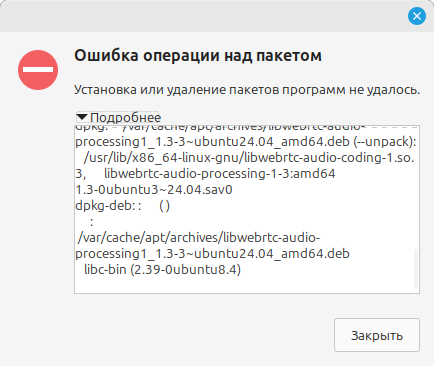The height and width of the screenshot is (366, 434).
Task: Click the heading Ошибка операции над пакетом
Action: [198, 55]
